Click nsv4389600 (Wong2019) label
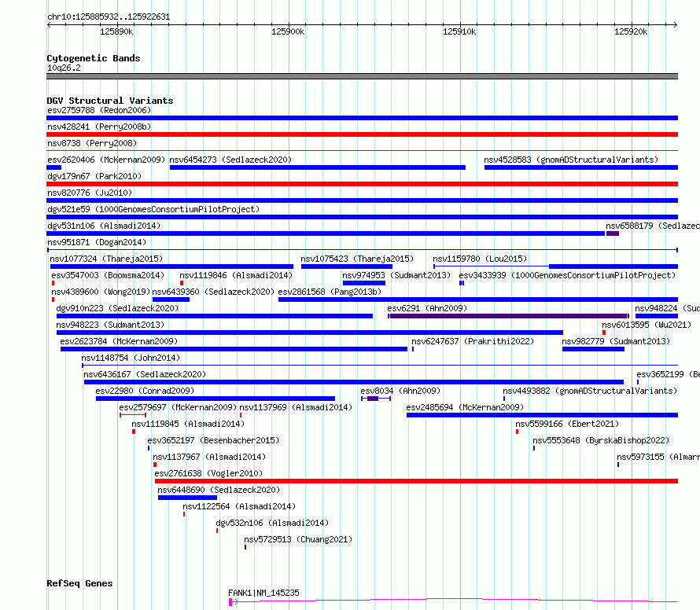This screenshot has width=700, height=610. [101, 292]
